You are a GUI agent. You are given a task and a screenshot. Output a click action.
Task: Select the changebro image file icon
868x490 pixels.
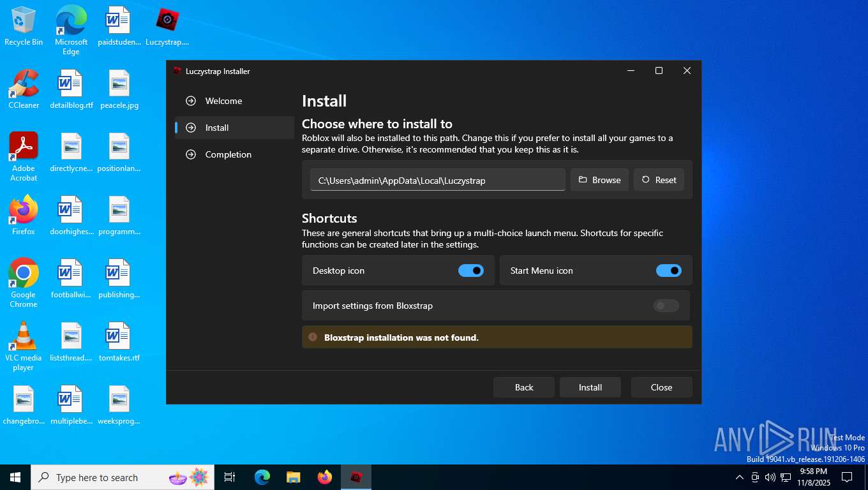click(x=24, y=405)
